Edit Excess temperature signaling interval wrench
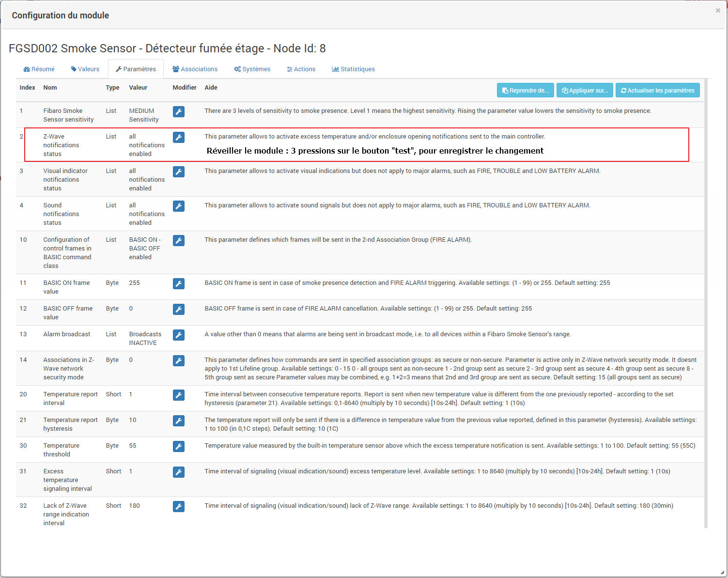This screenshot has height=578, width=728. (179, 472)
